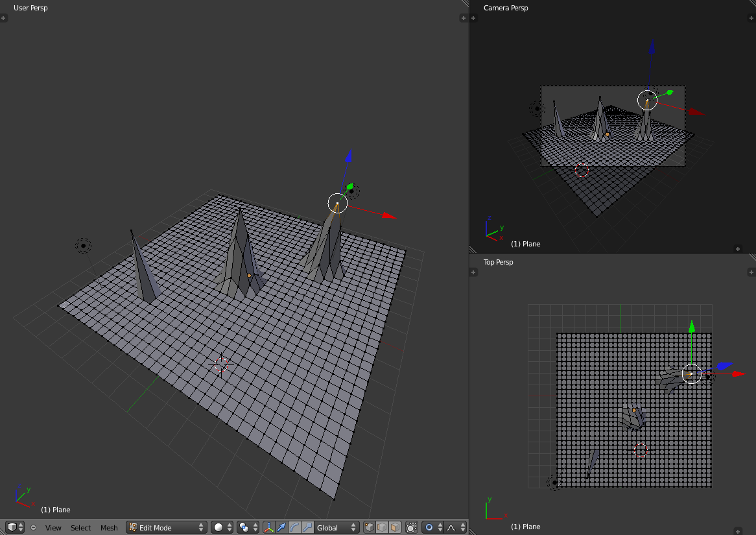The image size is (756, 535).
Task: Enable the rotate manipulator icon
Action: pos(294,527)
